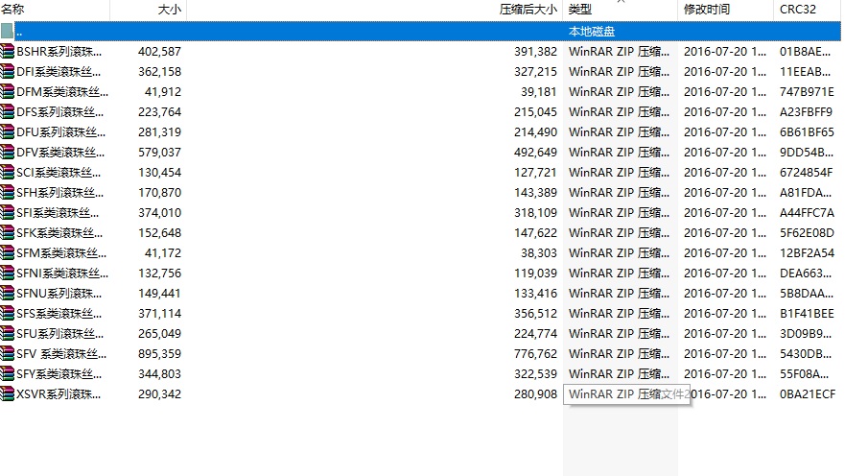
Task: Click the archive icon of the SFNI file
Action: tap(8, 274)
